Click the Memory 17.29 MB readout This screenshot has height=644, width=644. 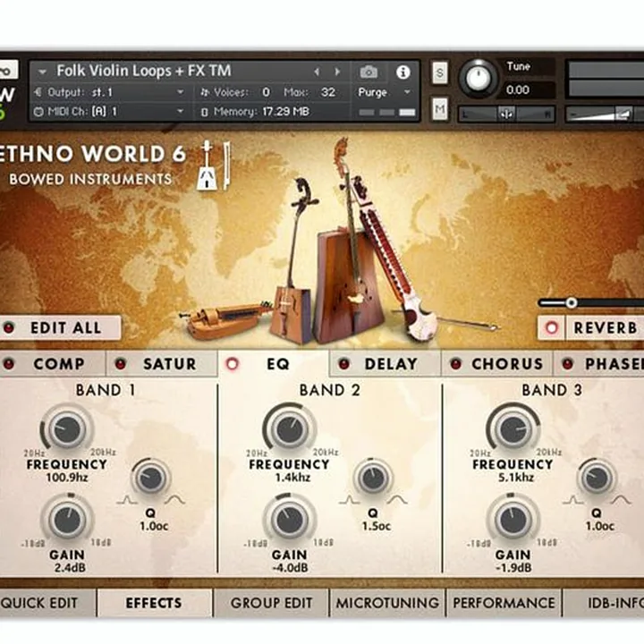261,111
